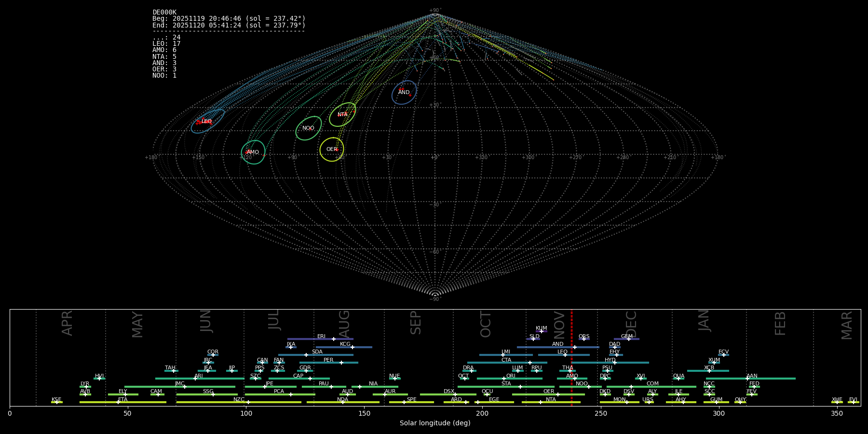Select the NZC shower label in the timeline
Viewport: 868px width, 434px height.
point(239,399)
